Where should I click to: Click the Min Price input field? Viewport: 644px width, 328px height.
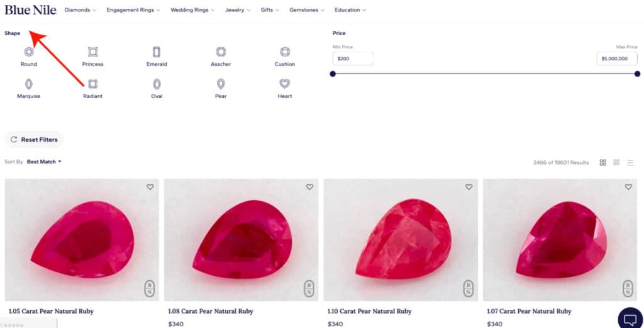point(353,59)
